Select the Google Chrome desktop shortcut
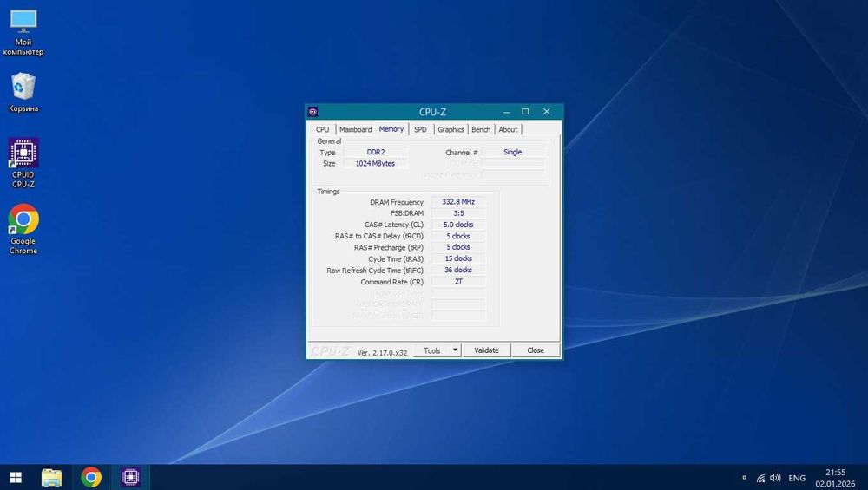 [23, 229]
